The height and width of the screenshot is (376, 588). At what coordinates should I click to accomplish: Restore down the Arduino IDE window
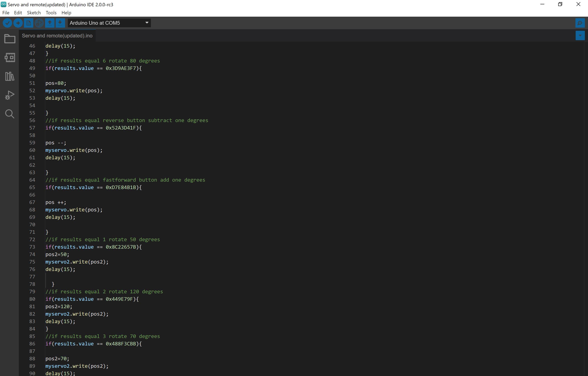[560, 4]
